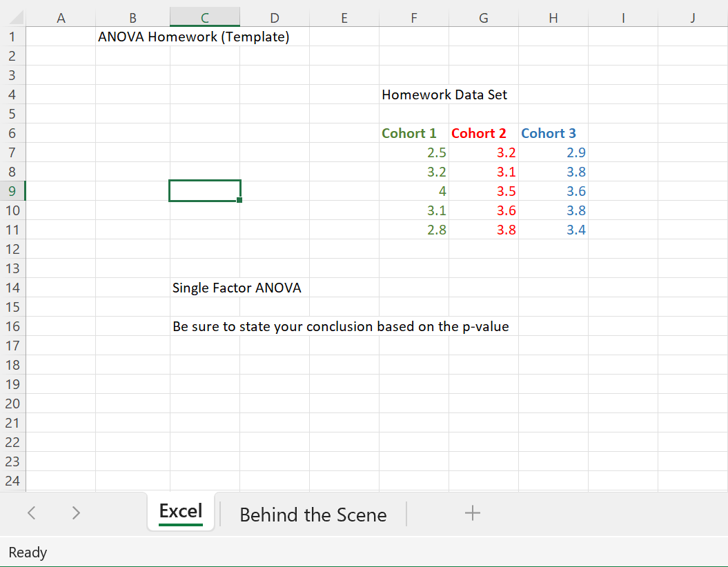Select row 1 header
The image size is (728, 567).
12,37
